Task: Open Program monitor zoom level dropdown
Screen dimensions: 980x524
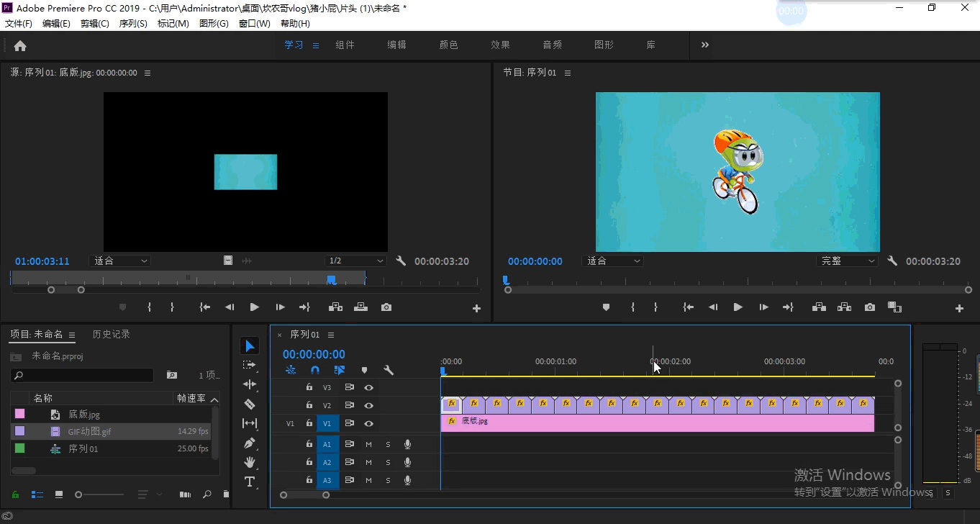Action: pyautogui.click(x=612, y=261)
